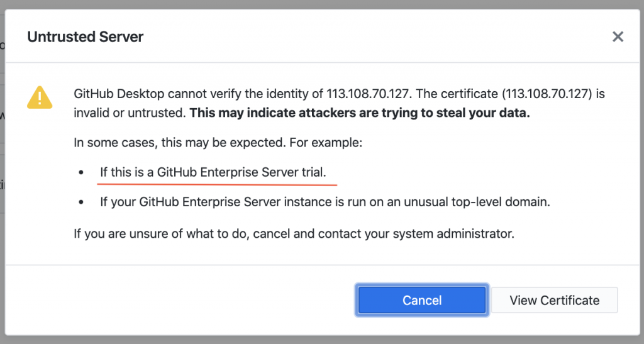Click the 'contact your system administrator' sentence
This screenshot has height=344, width=644.
click(294, 234)
